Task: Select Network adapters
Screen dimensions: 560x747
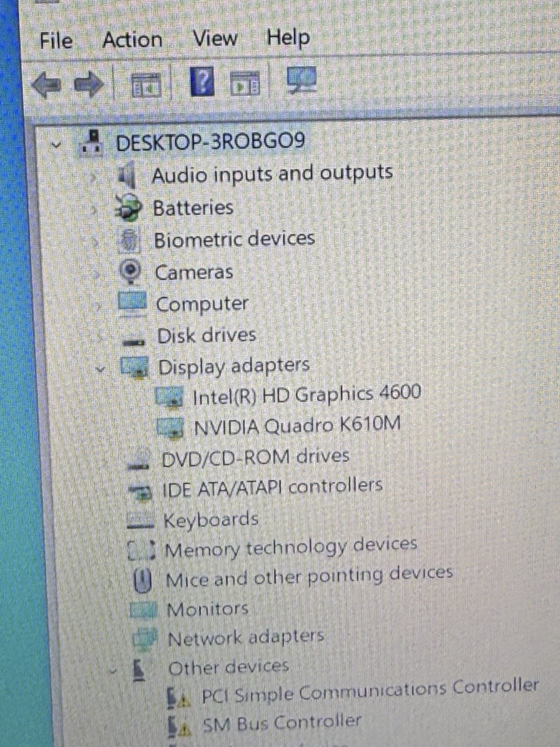Action: (246, 638)
